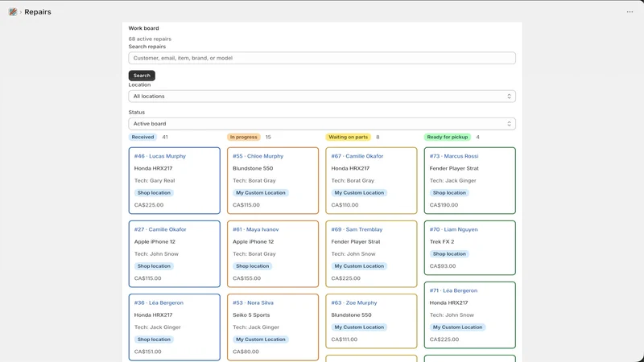644x362 pixels.
Task: Click My Custom Location tag on #55 card
Action: pyautogui.click(x=260, y=193)
